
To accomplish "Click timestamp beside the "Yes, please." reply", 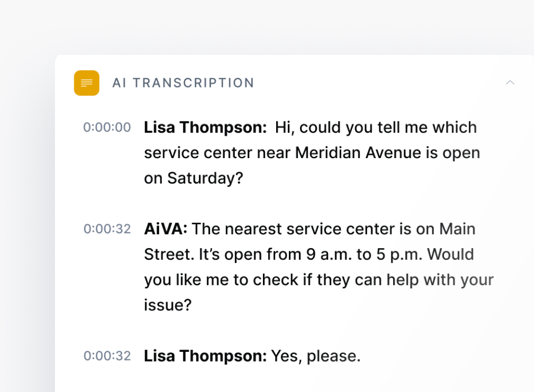I will [x=107, y=356].
